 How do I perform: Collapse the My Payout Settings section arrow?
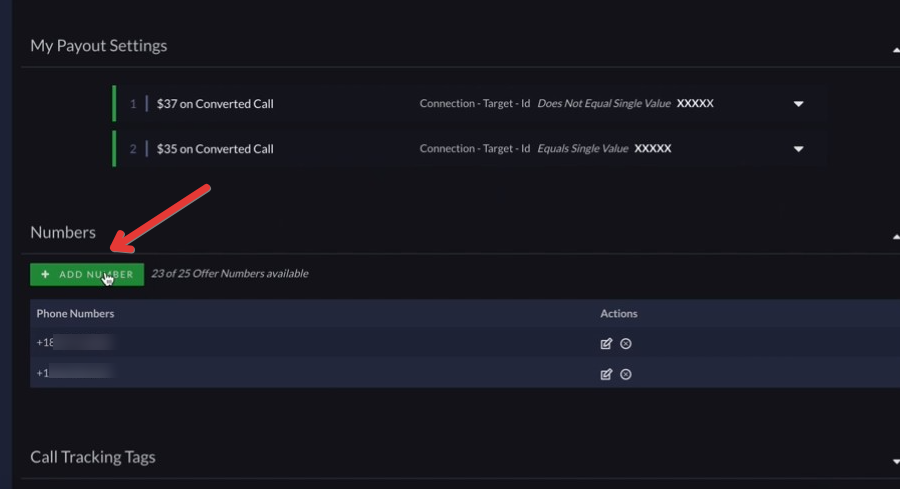(x=896, y=51)
